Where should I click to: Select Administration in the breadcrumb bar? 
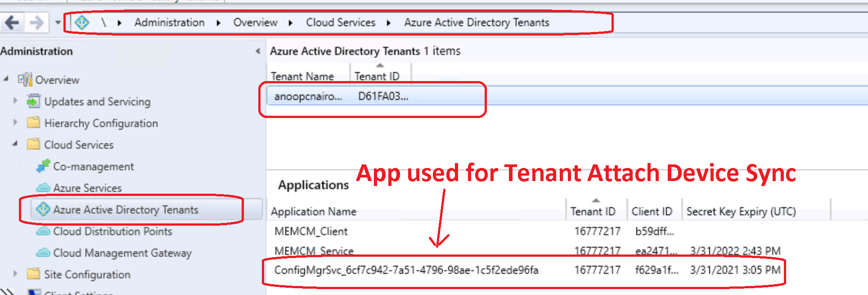(169, 22)
